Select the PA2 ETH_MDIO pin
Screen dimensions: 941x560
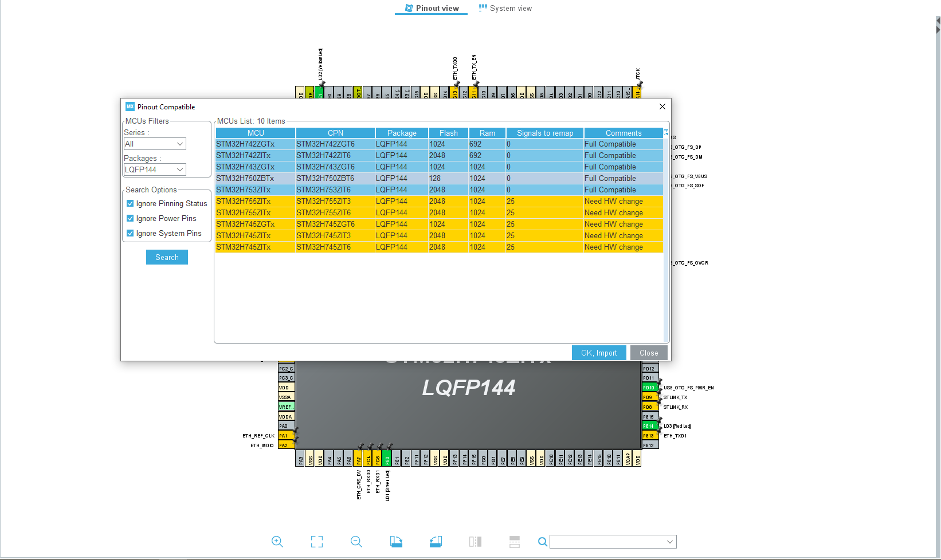[x=287, y=445]
